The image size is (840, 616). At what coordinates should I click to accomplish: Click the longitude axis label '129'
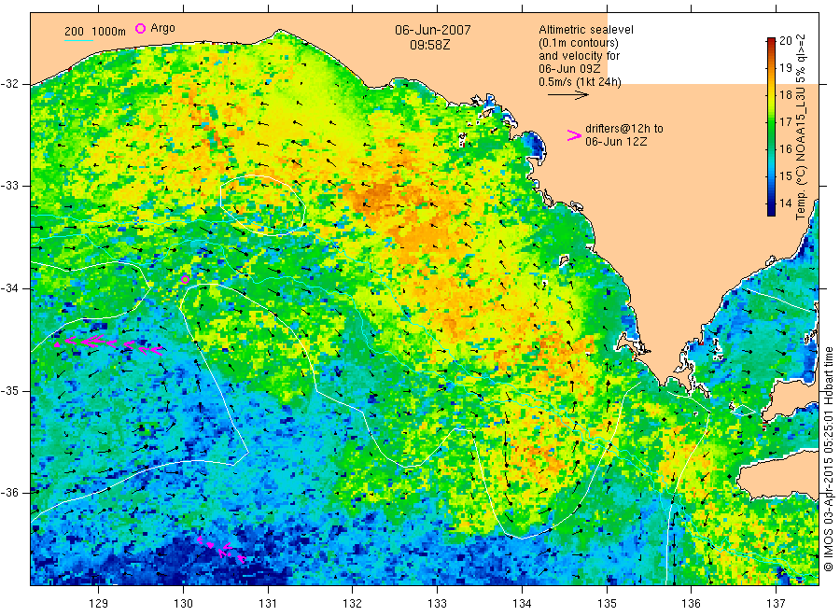click(98, 603)
